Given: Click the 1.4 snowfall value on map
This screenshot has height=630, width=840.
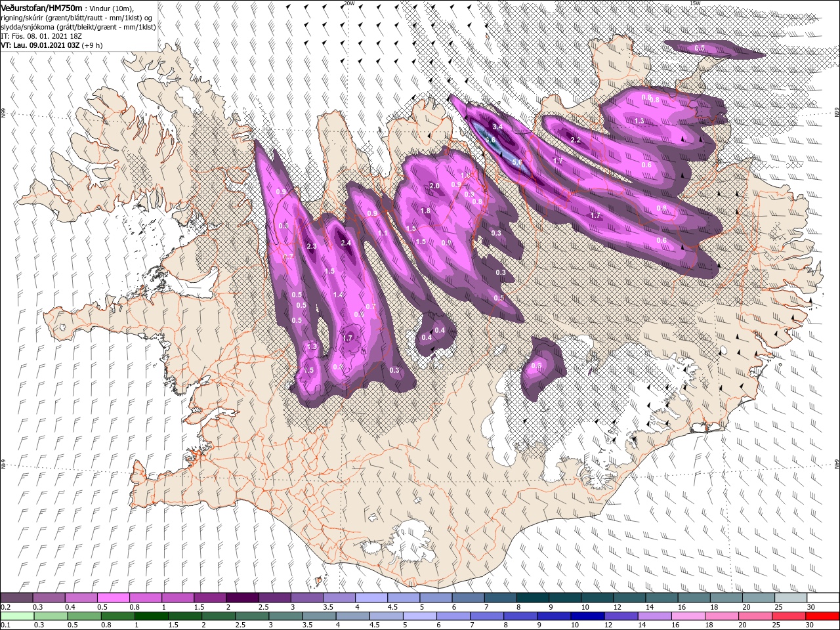Looking at the screenshot, I should 338,295.
